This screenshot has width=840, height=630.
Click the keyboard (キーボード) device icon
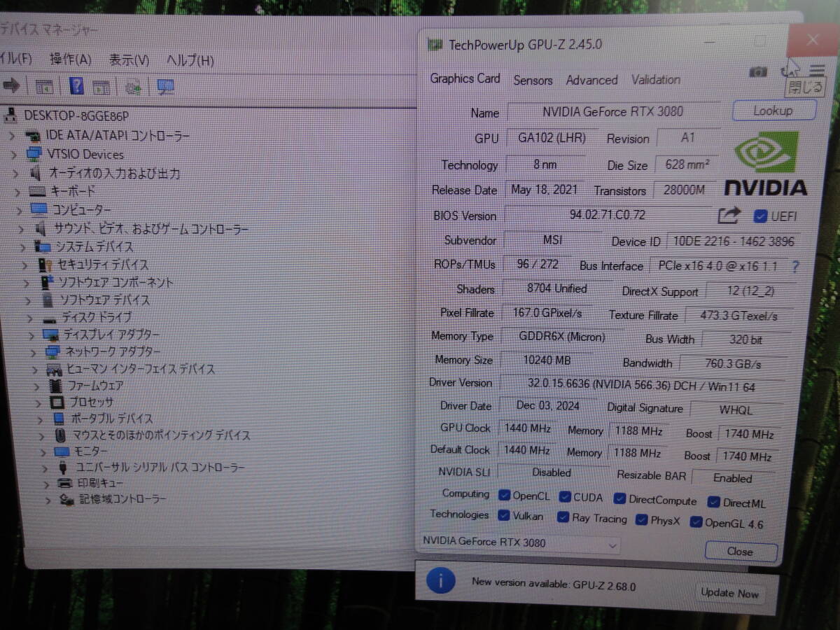click(37, 191)
